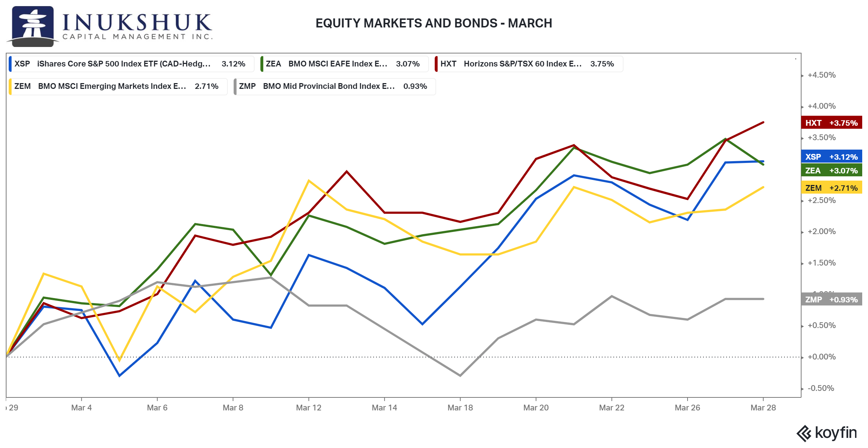Click the 'INUKSHUK' company name text

click(137, 22)
